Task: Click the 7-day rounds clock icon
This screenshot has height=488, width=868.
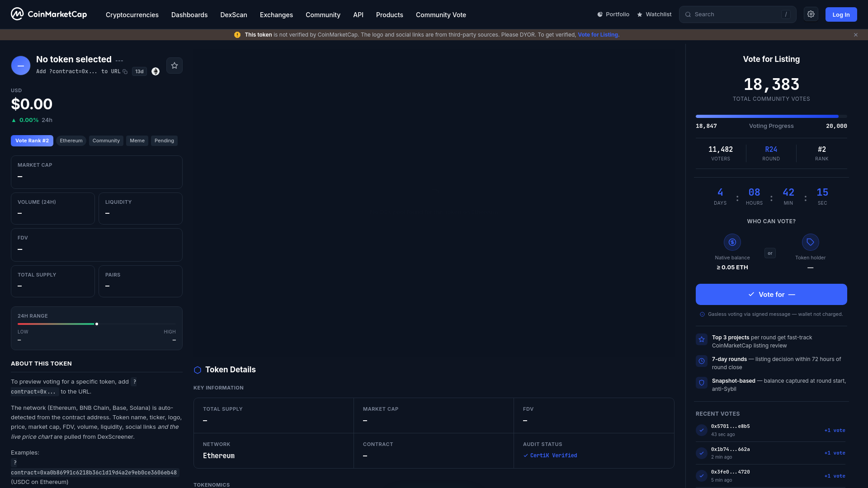Action: coord(702,361)
